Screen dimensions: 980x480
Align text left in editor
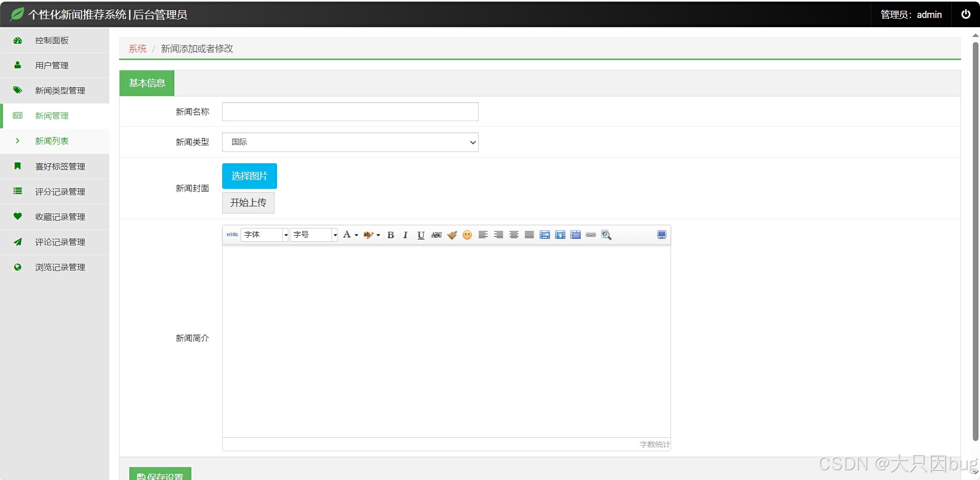(483, 235)
